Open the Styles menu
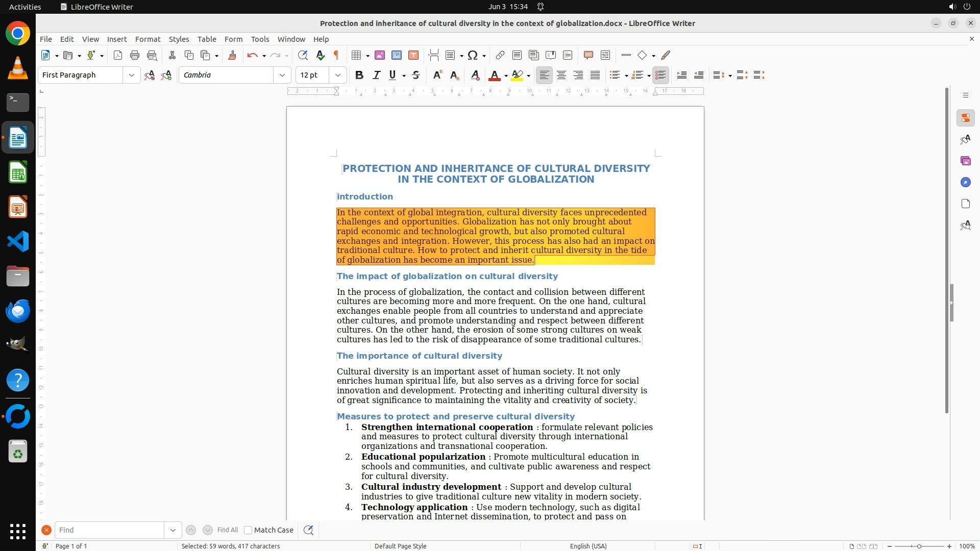980x551 pixels. pos(179,39)
